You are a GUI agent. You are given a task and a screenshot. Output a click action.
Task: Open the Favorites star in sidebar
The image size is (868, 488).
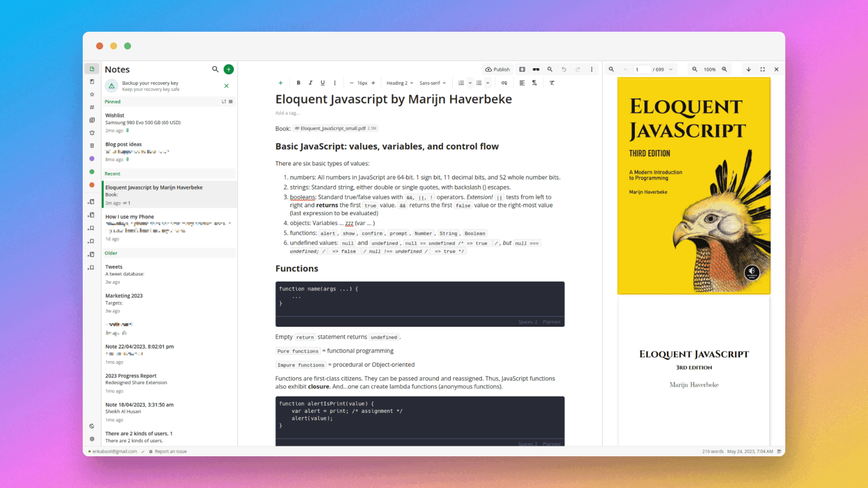pyautogui.click(x=92, y=95)
